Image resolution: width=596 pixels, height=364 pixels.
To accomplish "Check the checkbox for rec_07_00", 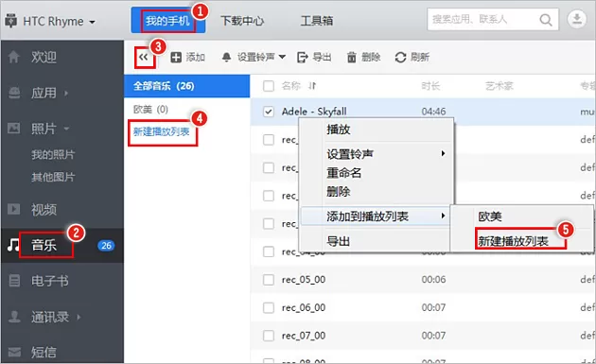I will (269, 336).
